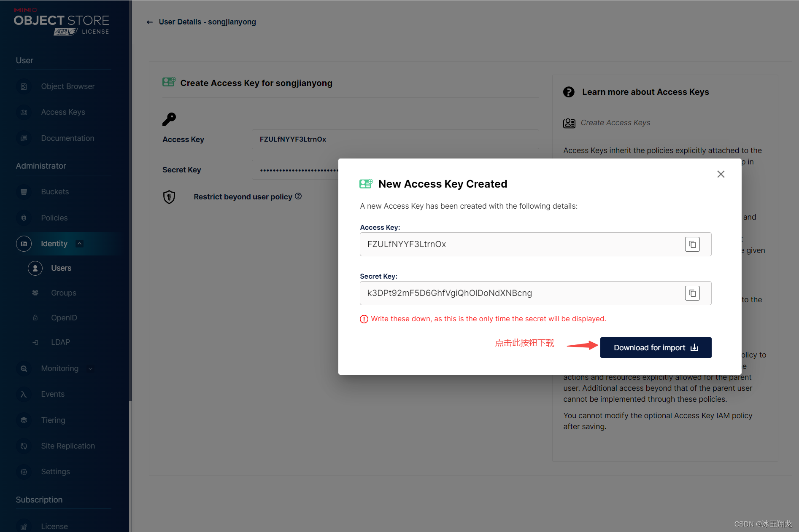Viewport: 799px width, 532px height.
Task: Click the Policies shield icon
Action: click(24, 218)
